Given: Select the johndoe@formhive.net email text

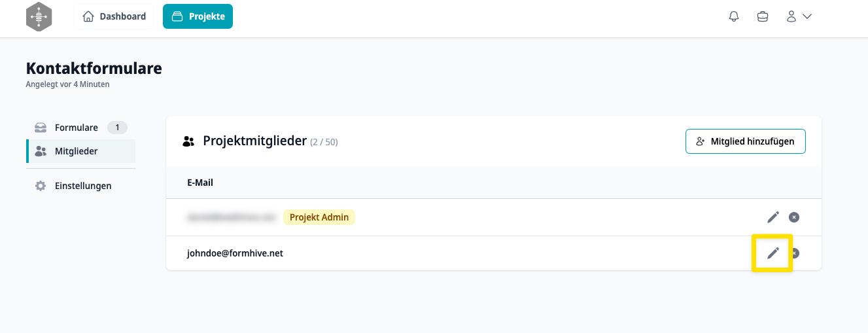Looking at the screenshot, I should pyautogui.click(x=235, y=253).
